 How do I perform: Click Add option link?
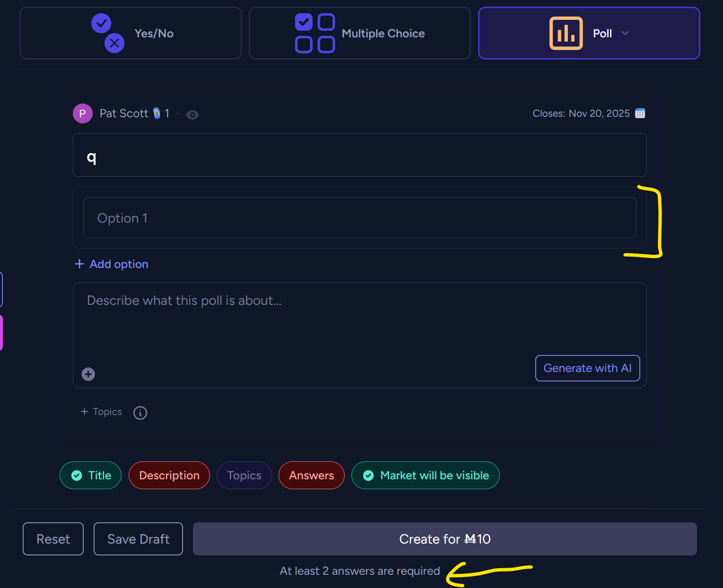[x=119, y=264]
